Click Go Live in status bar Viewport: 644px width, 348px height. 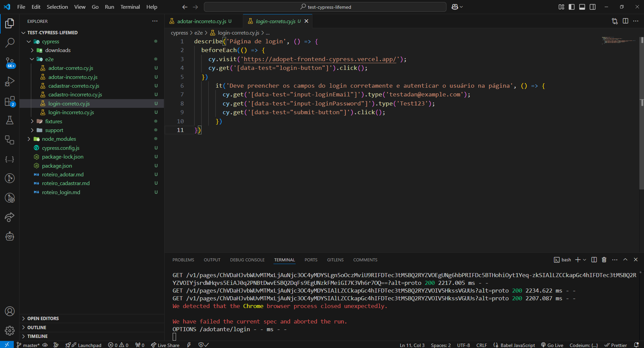pos(552,345)
